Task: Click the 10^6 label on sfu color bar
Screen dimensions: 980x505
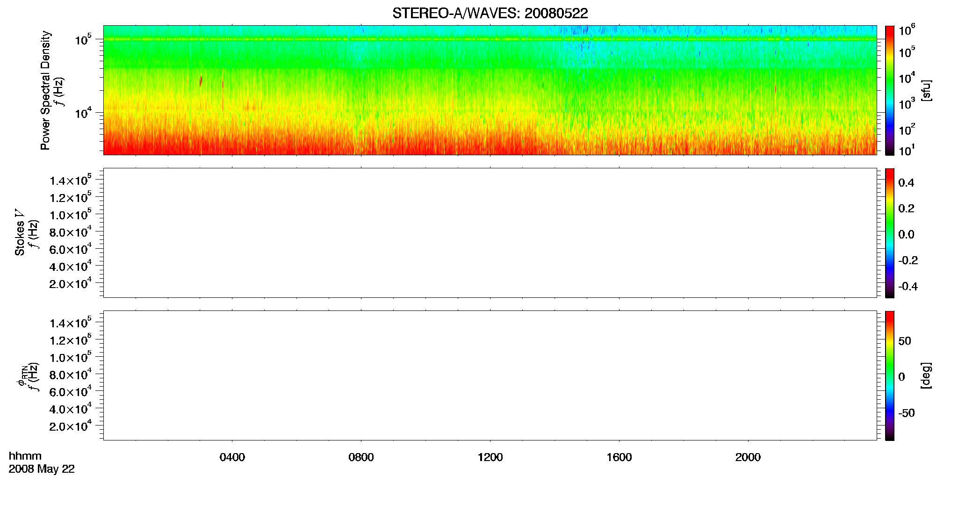Action: [x=907, y=30]
